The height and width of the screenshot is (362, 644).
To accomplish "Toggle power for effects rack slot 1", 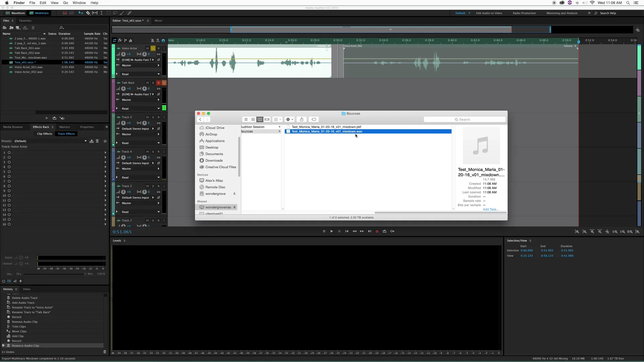I will click(x=9, y=153).
